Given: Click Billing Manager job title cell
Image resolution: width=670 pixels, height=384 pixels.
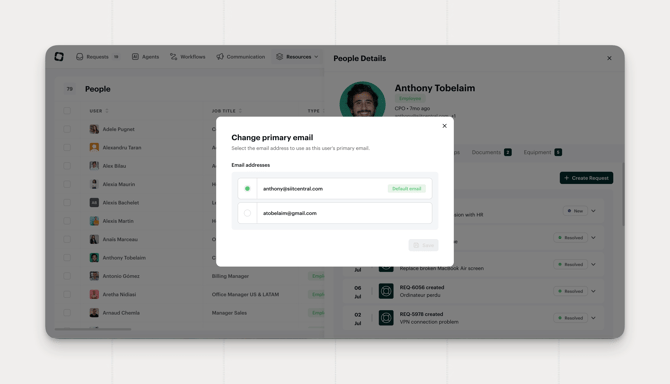Looking at the screenshot, I should (230, 276).
